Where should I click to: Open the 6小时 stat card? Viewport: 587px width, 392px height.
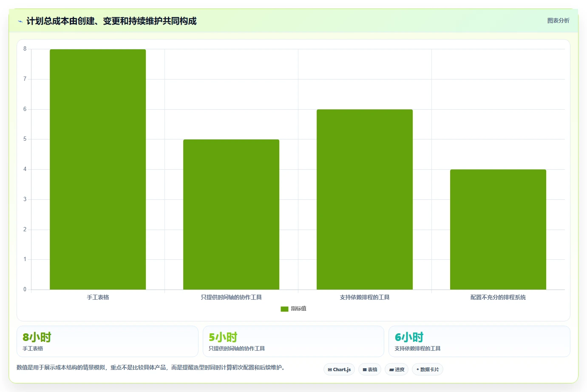pos(479,341)
